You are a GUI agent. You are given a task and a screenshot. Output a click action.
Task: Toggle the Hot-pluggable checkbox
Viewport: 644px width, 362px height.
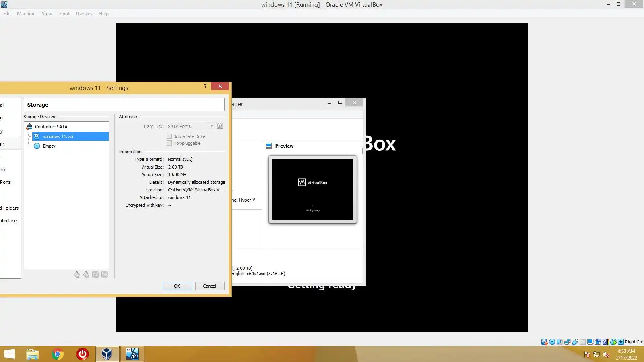(x=169, y=143)
